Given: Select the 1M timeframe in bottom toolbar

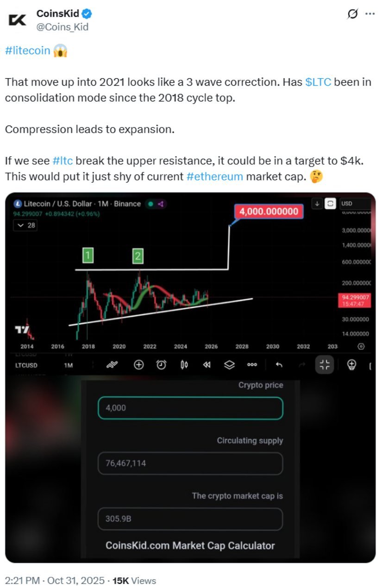Looking at the screenshot, I should point(68,365).
